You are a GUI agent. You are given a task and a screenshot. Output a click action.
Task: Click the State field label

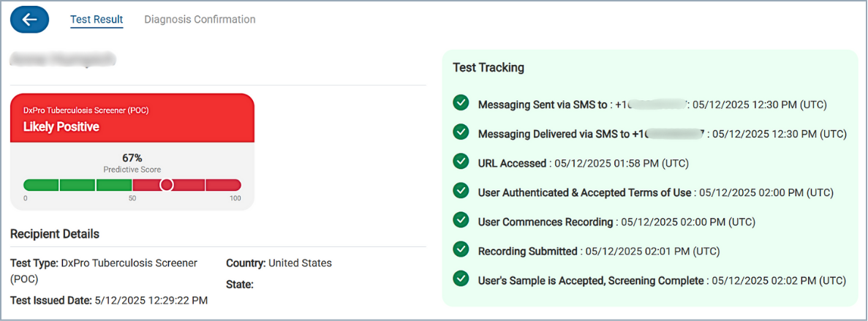[x=240, y=286]
